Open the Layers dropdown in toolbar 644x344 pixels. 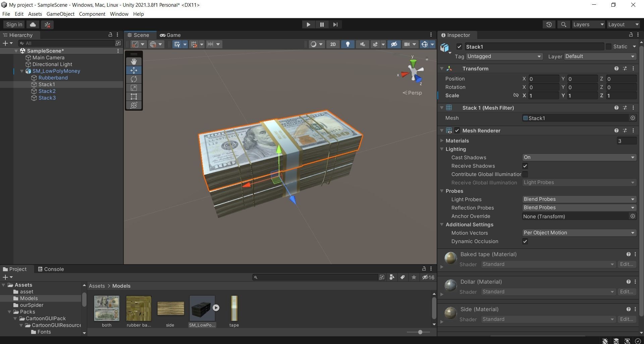(588, 24)
